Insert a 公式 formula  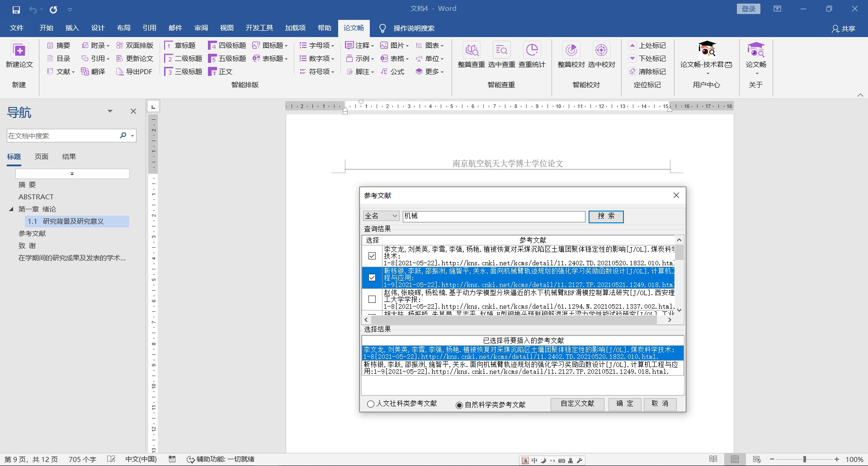[x=392, y=71]
